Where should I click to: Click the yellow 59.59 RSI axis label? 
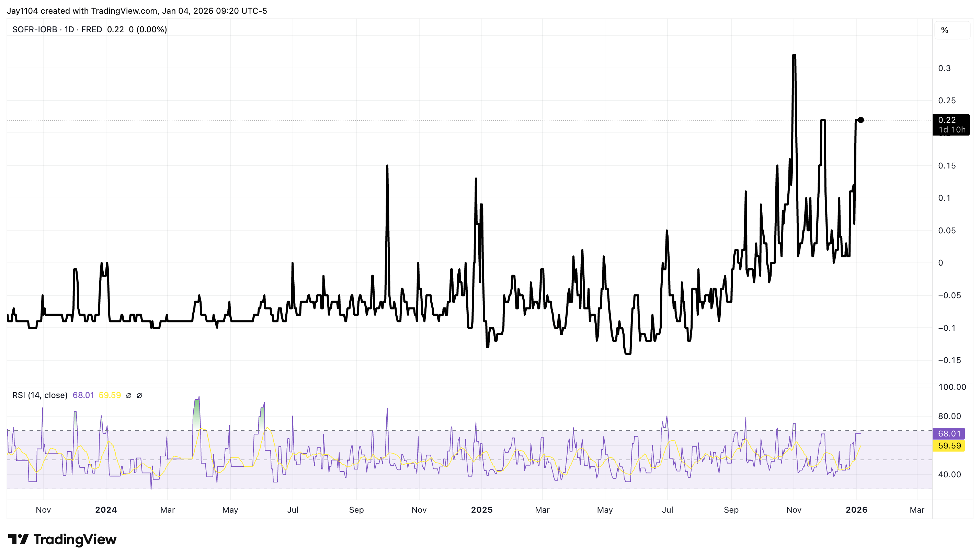click(x=949, y=446)
